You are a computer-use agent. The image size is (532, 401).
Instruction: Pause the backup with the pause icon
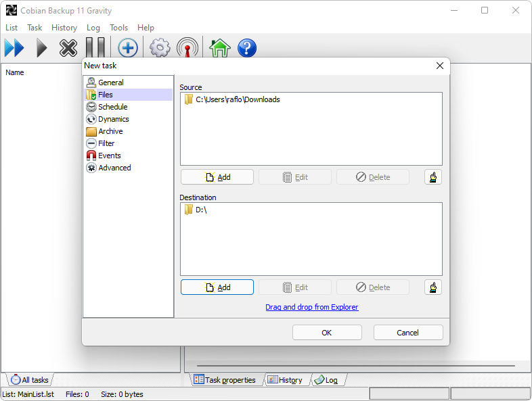[95, 48]
